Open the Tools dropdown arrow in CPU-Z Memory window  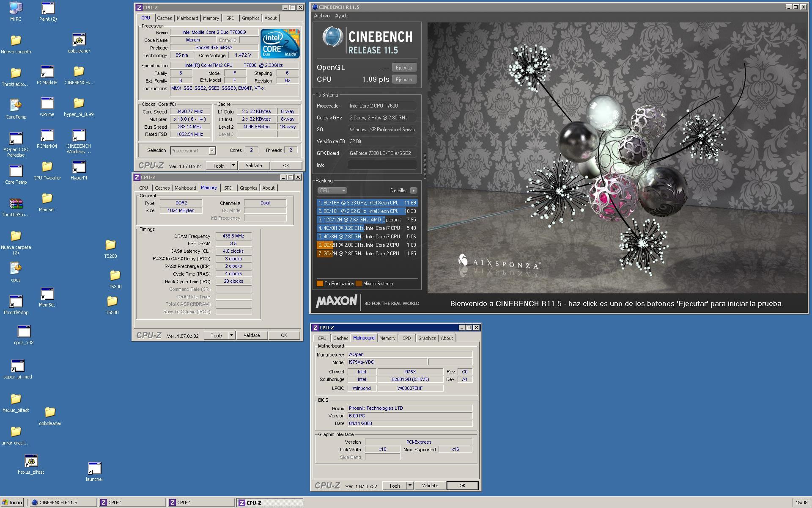pyautogui.click(x=231, y=335)
